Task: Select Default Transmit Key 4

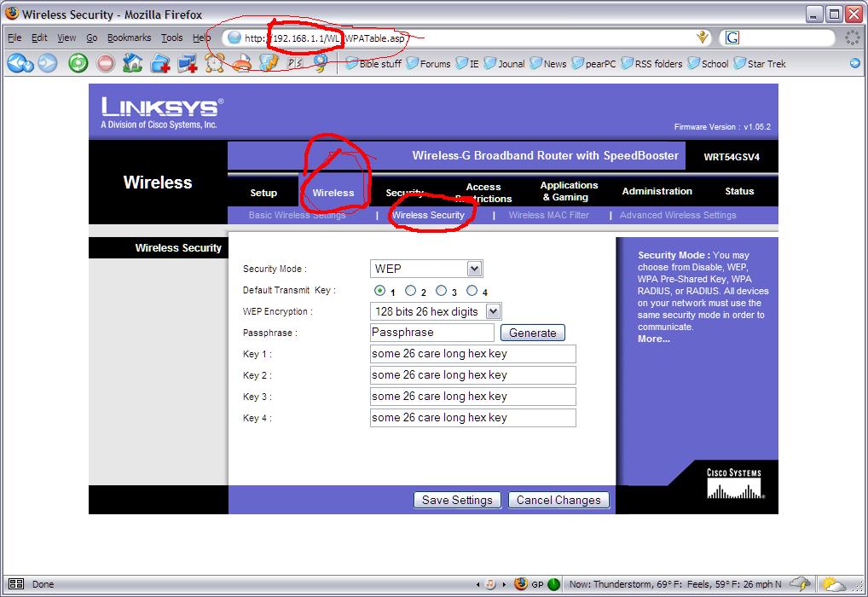Action: tap(472, 291)
